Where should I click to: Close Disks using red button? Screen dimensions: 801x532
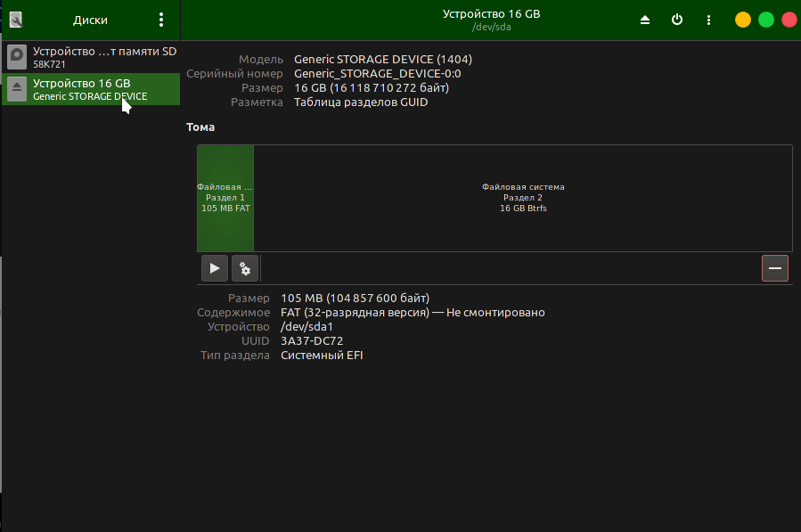[x=789, y=20]
